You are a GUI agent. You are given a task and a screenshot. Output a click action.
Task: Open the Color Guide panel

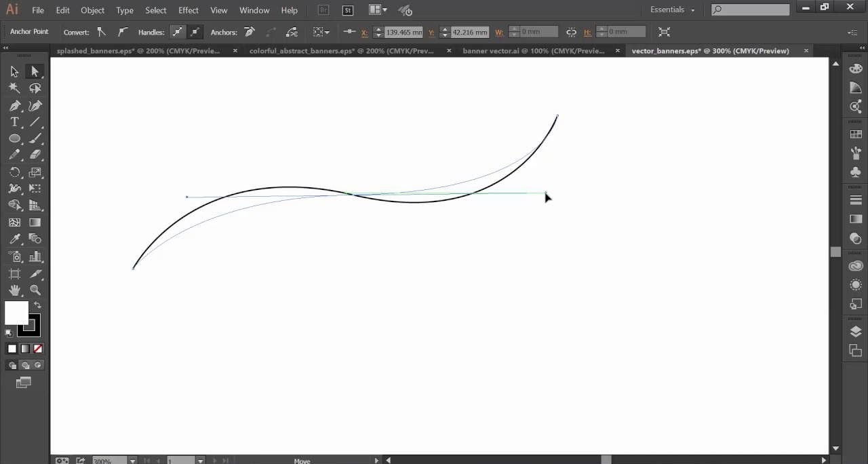(856, 88)
